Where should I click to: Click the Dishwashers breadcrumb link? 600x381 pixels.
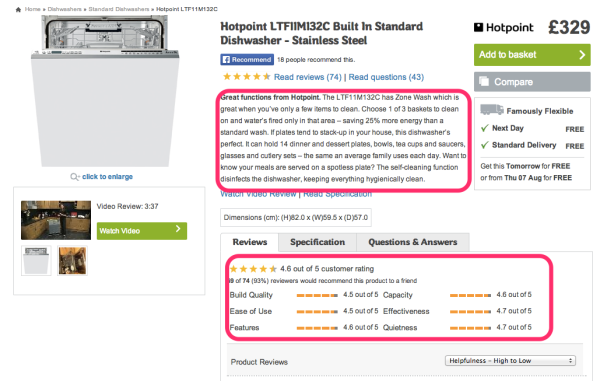(x=64, y=9)
